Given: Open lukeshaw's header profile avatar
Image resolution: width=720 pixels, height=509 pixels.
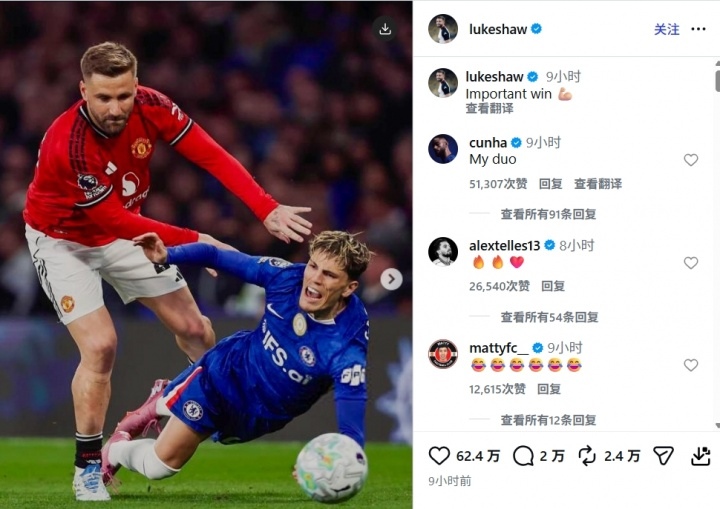Looking at the screenshot, I should 443,29.
